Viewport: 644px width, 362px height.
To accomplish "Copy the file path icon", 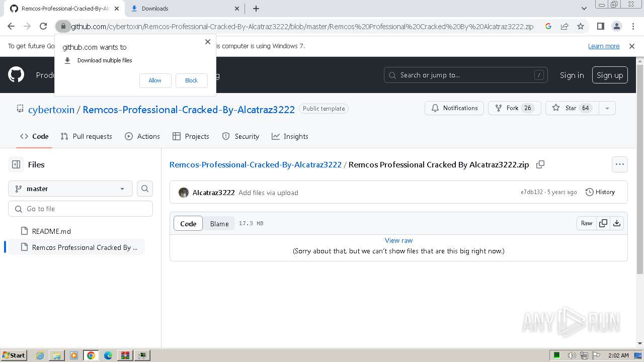I will click(x=540, y=164).
